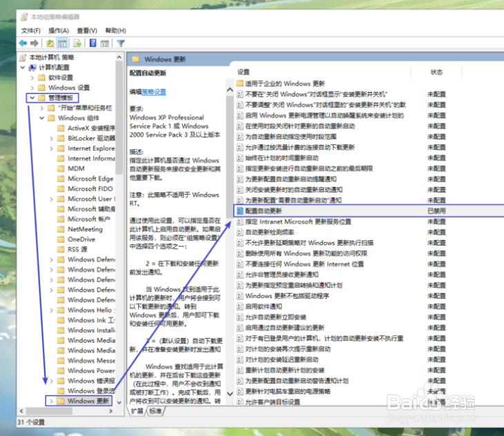
Task: Select the 配置自动更新 policy row
Action: click(x=369, y=211)
